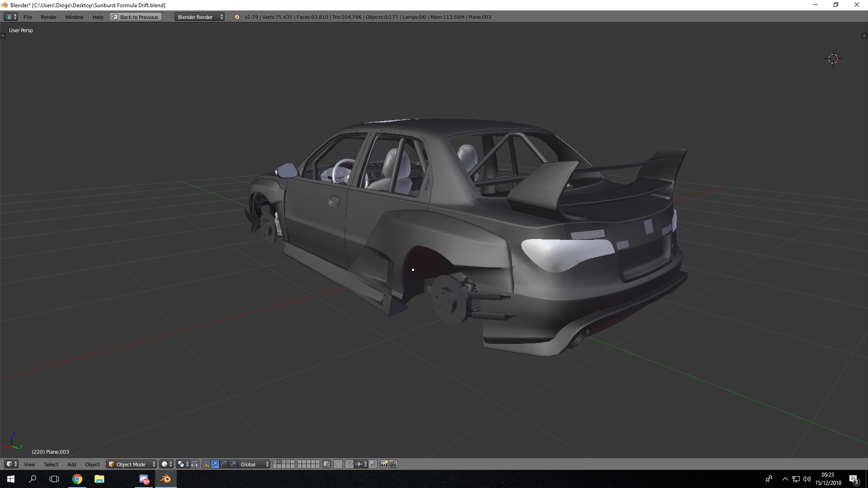868x488 pixels.
Task: Open the Render menu
Action: pos(48,17)
